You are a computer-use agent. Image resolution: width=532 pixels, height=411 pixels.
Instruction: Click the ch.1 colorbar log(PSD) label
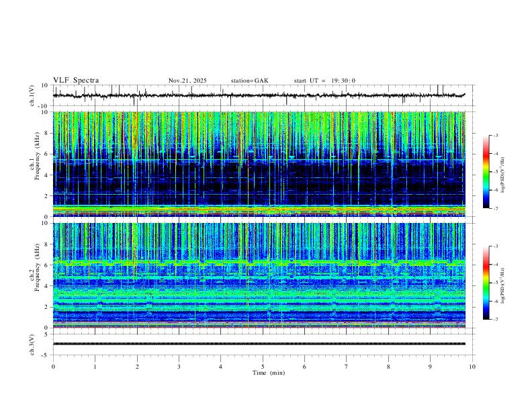(503, 175)
